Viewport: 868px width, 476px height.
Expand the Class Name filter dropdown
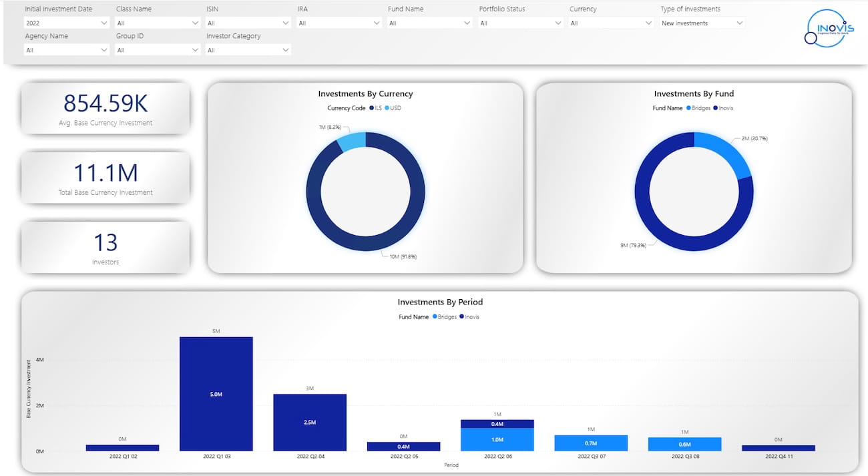coord(157,23)
